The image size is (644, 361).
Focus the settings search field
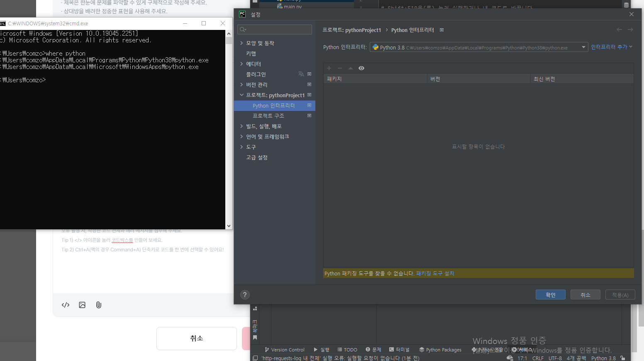click(x=275, y=29)
